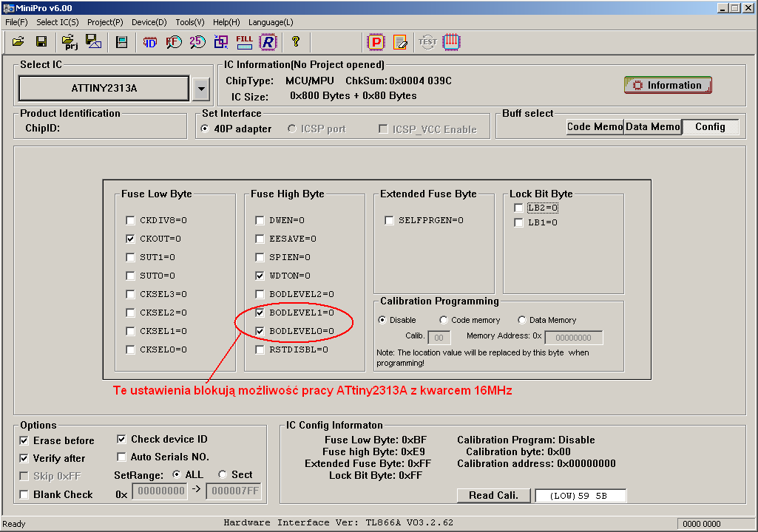Click the Memory Address input field
The width and height of the screenshot is (758, 532).
[x=573, y=337]
